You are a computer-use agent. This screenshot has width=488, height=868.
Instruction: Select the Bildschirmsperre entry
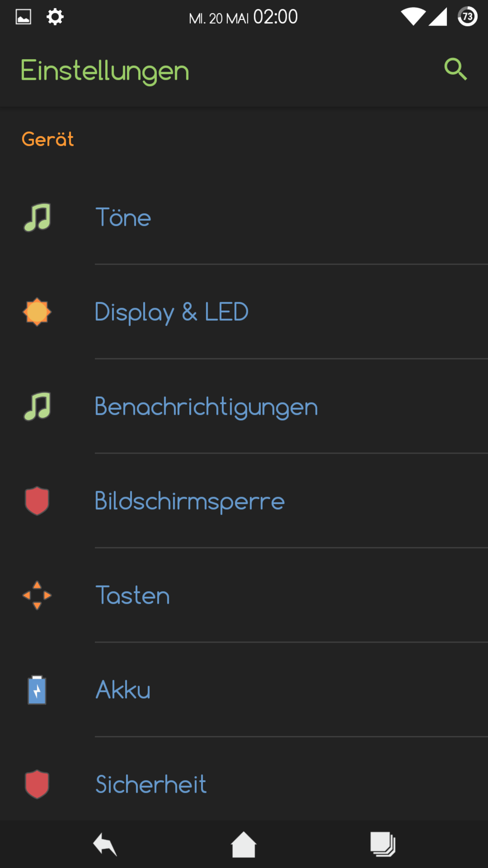(190, 501)
